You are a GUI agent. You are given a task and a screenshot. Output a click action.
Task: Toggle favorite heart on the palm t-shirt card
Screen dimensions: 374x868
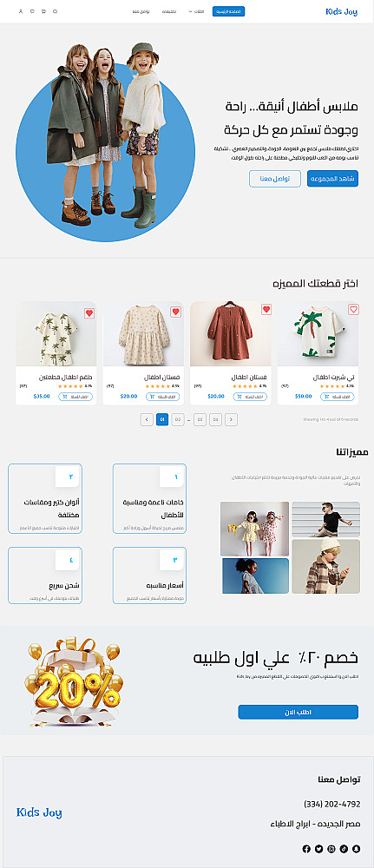[x=353, y=310]
